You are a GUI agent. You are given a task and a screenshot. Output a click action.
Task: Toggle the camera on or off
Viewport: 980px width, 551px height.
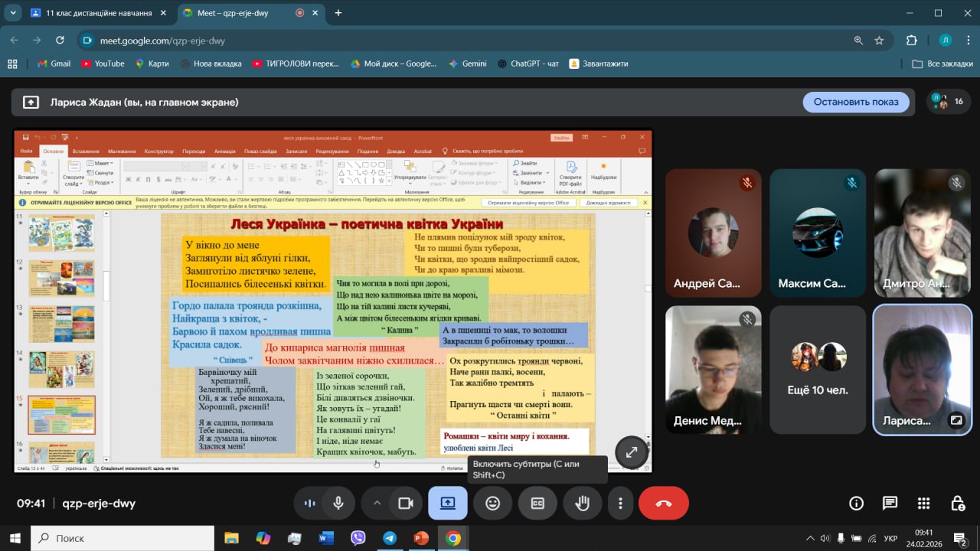pyautogui.click(x=405, y=503)
